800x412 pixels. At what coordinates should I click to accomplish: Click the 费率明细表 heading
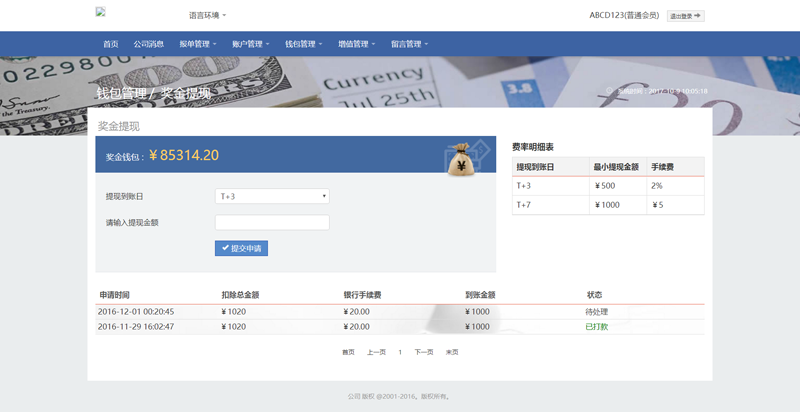pyautogui.click(x=533, y=147)
